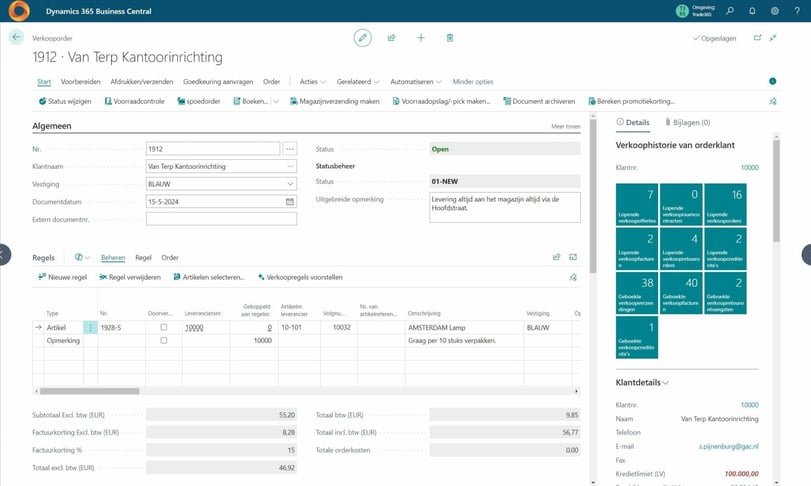Screen dimensions: 811x486
Task: Click Artikelen selecteren
Action: 209,277
